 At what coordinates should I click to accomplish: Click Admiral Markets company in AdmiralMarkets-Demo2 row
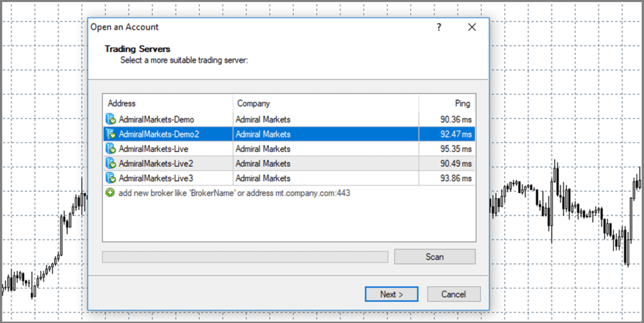coord(263,134)
